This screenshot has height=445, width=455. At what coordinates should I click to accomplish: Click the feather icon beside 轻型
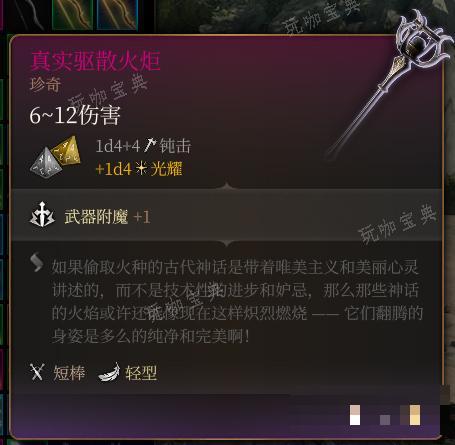(109, 373)
